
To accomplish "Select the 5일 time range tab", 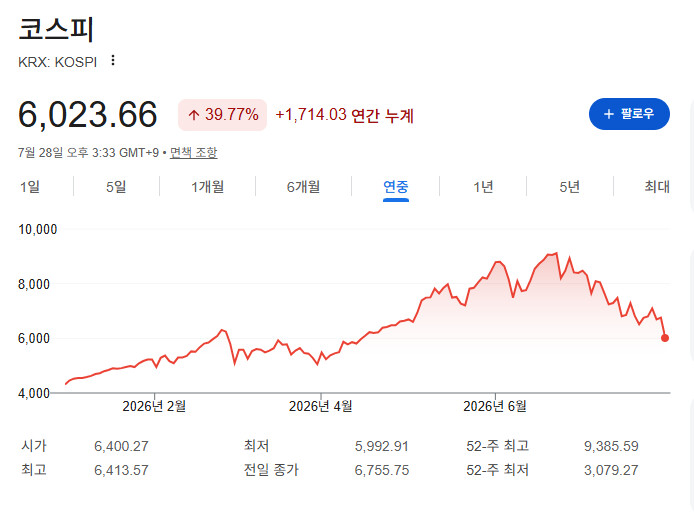I will pyautogui.click(x=116, y=186).
